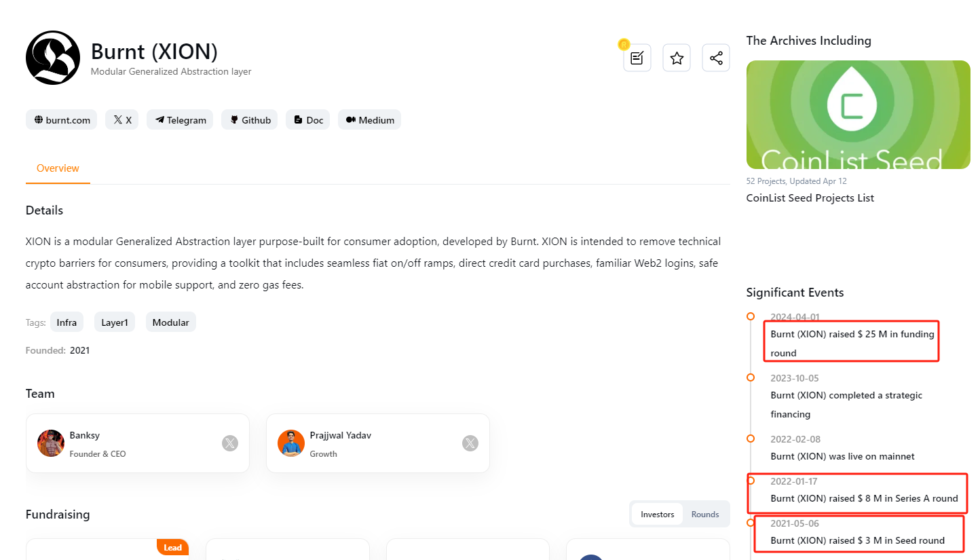Image resolution: width=980 pixels, height=560 pixels.
Task: Open the X social link chip
Action: pyautogui.click(x=122, y=120)
